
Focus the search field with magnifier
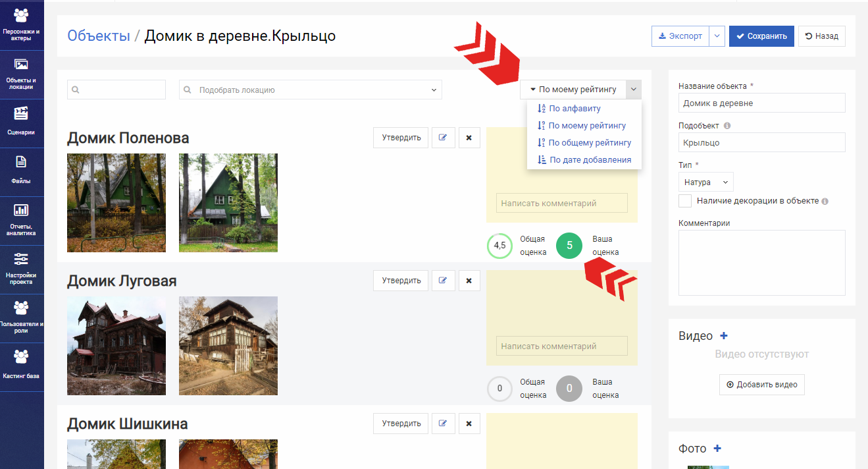click(x=116, y=90)
